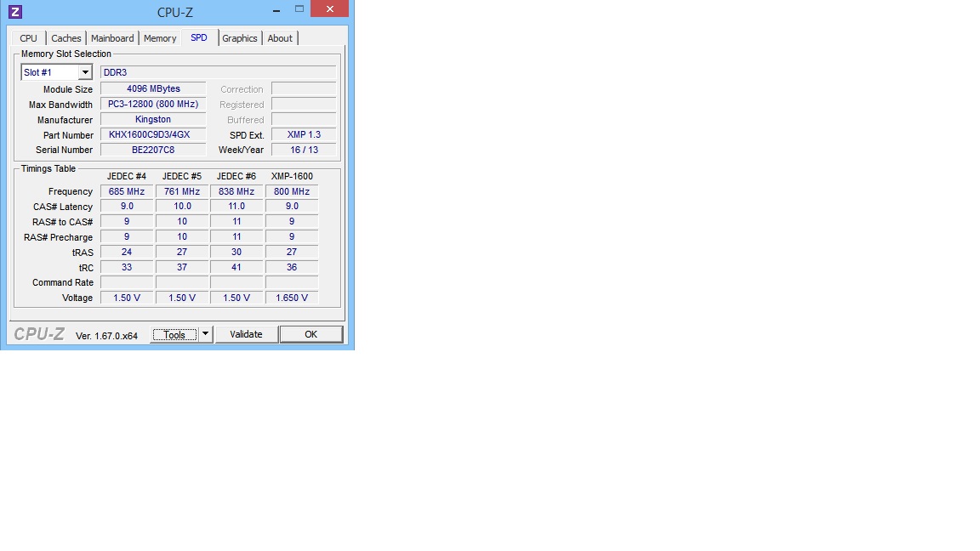Click serial number BE2207C8
980x551 pixels.
coord(153,150)
